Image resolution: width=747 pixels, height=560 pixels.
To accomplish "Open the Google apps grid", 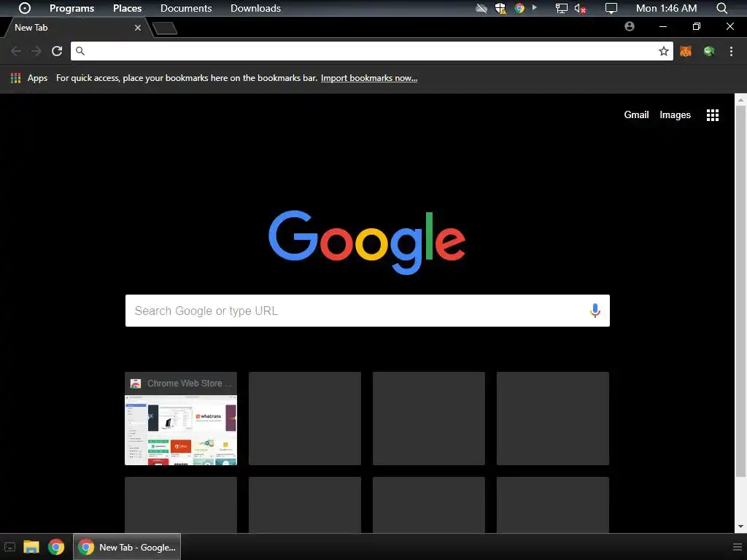I will tap(713, 114).
